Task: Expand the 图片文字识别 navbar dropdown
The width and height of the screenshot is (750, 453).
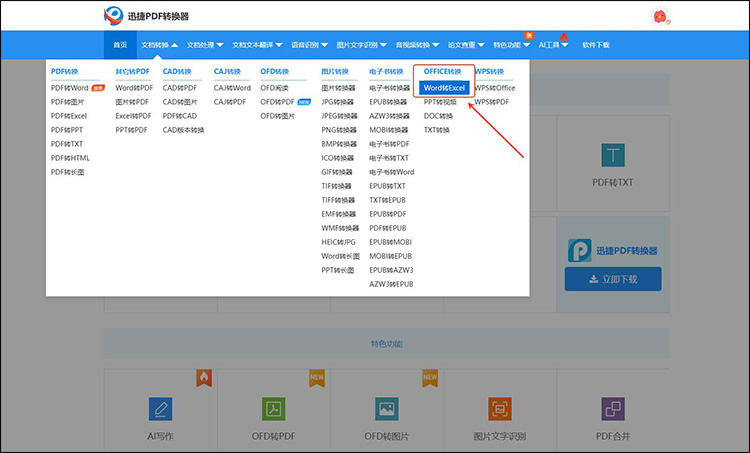Action: [360, 45]
